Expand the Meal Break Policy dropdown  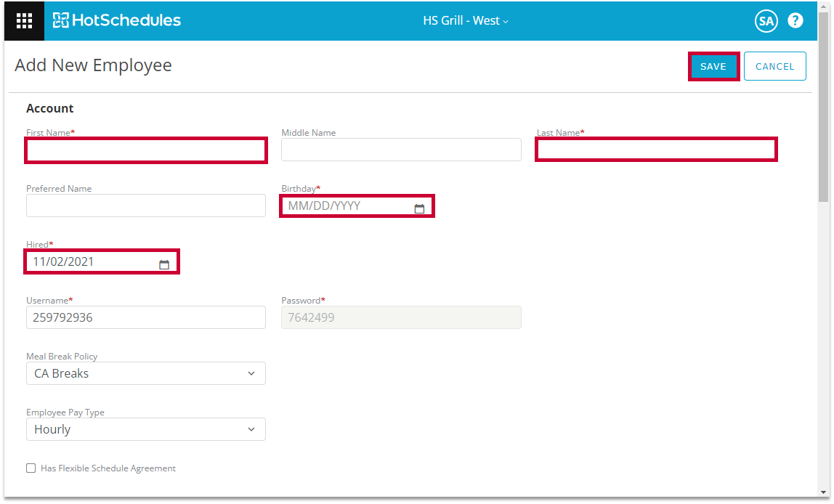point(146,373)
